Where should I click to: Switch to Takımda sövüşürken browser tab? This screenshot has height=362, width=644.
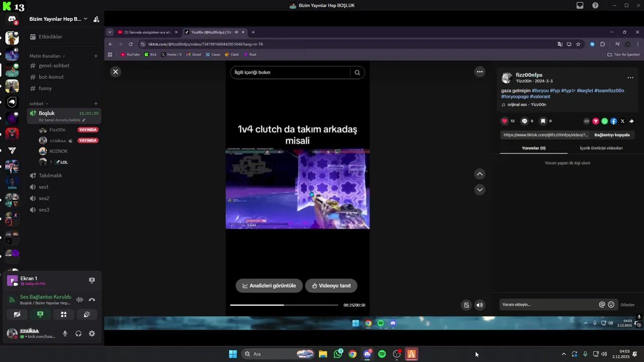147,32
